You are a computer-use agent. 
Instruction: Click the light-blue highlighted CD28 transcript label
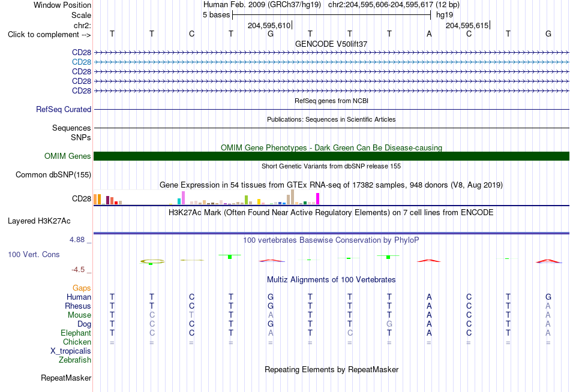82,62
